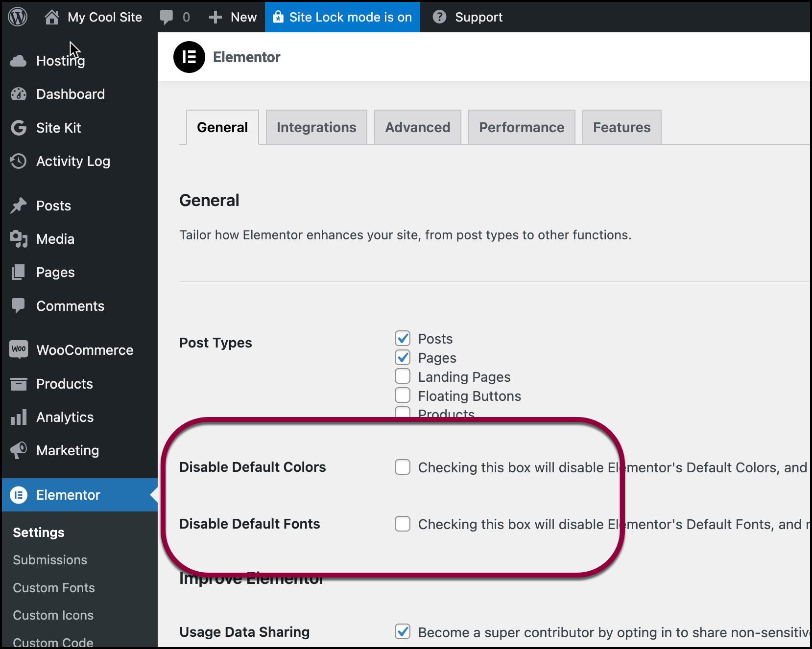This screenshot has width=812, height=649.
Task: Switch to the Advanced tab
Action: 418,127
